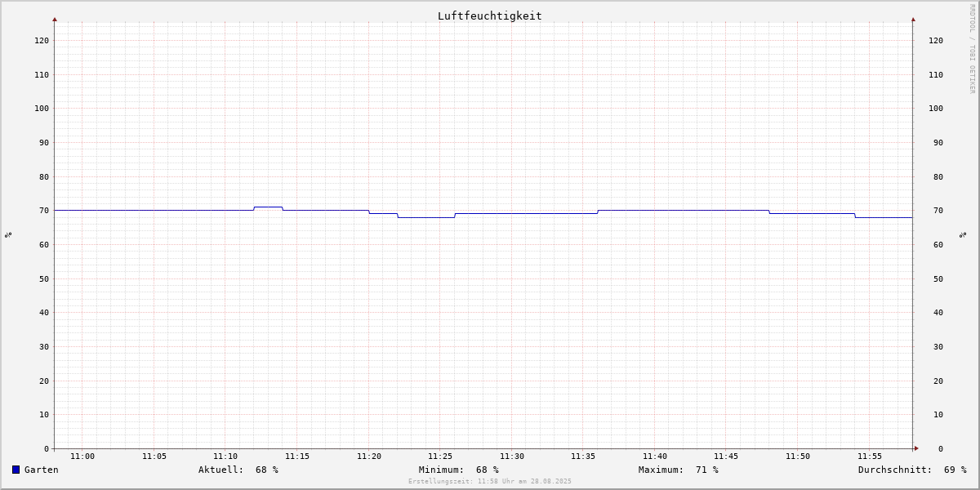Screen dimensions: 980x490
Task: Click the 20 label on left axis
Action: (x=44, y=381)
